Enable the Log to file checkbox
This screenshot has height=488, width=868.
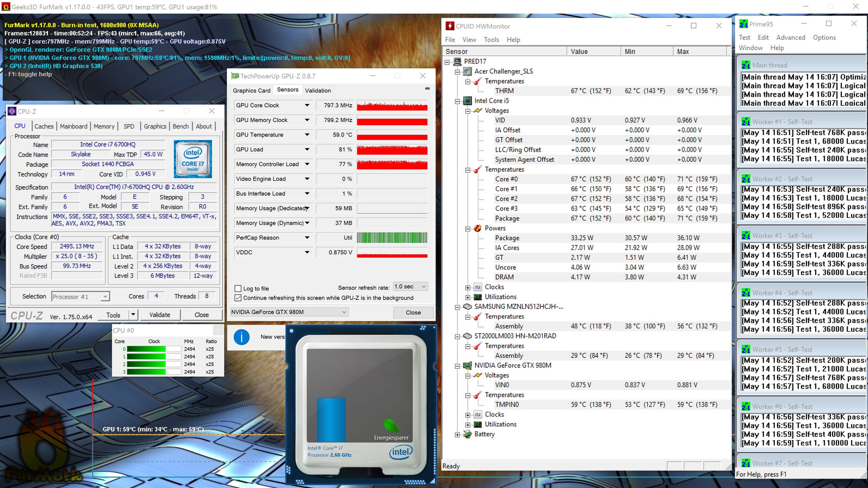tap(238, 289)
